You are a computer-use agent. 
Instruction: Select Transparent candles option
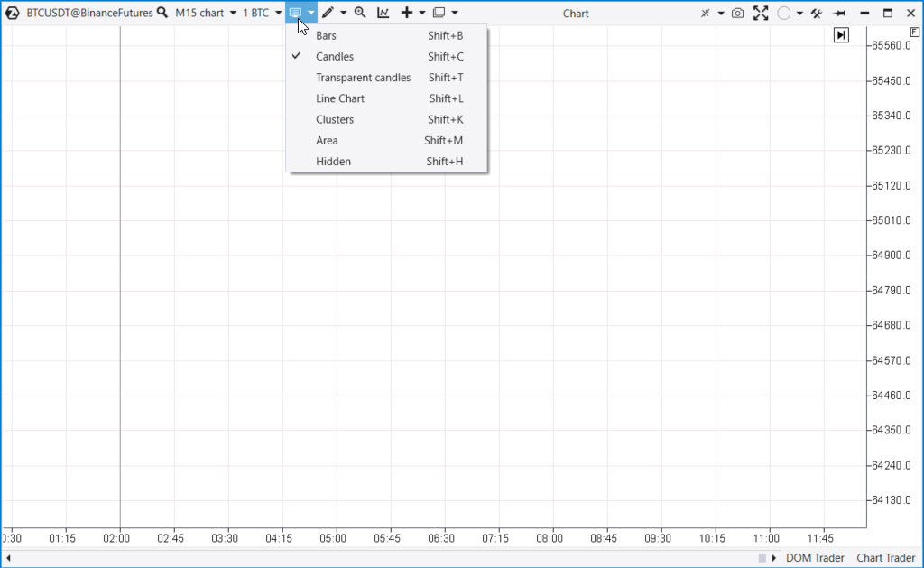(363, 78)
